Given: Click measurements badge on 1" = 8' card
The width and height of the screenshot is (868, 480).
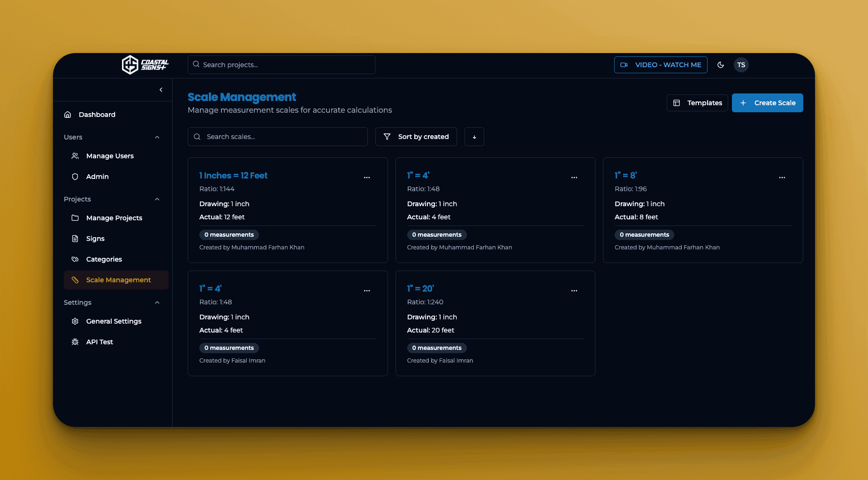Looking at the screenshot, I should point(644,235).
